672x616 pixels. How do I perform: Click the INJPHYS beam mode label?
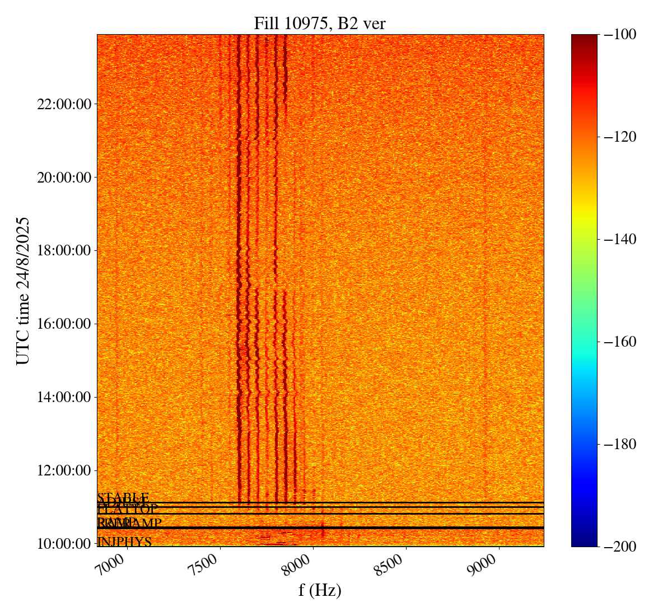point(124,542)
